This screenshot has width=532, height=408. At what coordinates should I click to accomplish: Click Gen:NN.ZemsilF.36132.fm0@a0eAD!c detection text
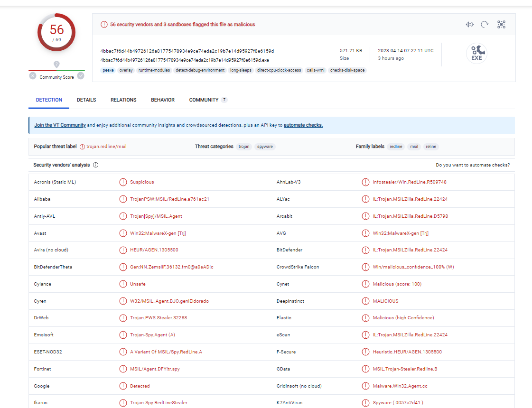tap(172, 267)
